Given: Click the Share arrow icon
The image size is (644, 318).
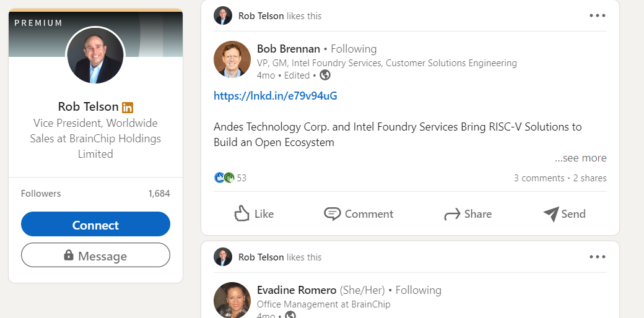Looking at the screenshot, I should 452,215.
